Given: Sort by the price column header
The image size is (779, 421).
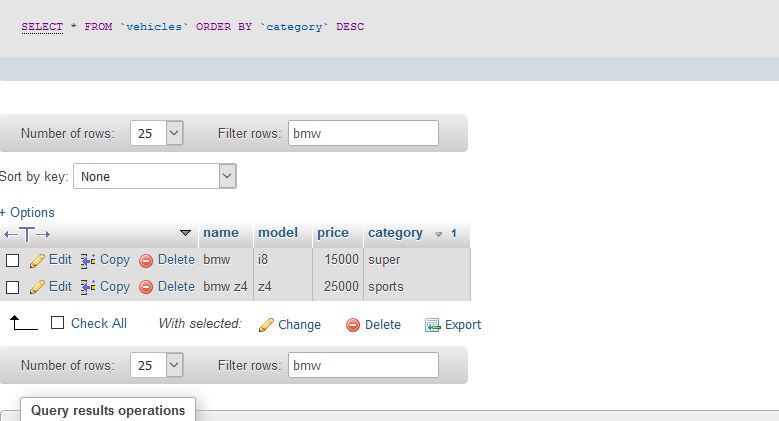Looking at the screenshot, I should (333, 233).
